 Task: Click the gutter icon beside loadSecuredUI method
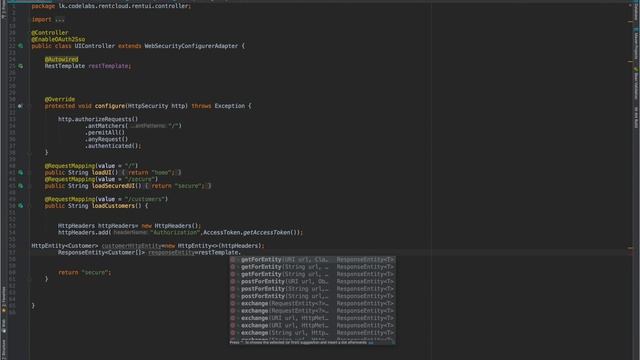20,186
